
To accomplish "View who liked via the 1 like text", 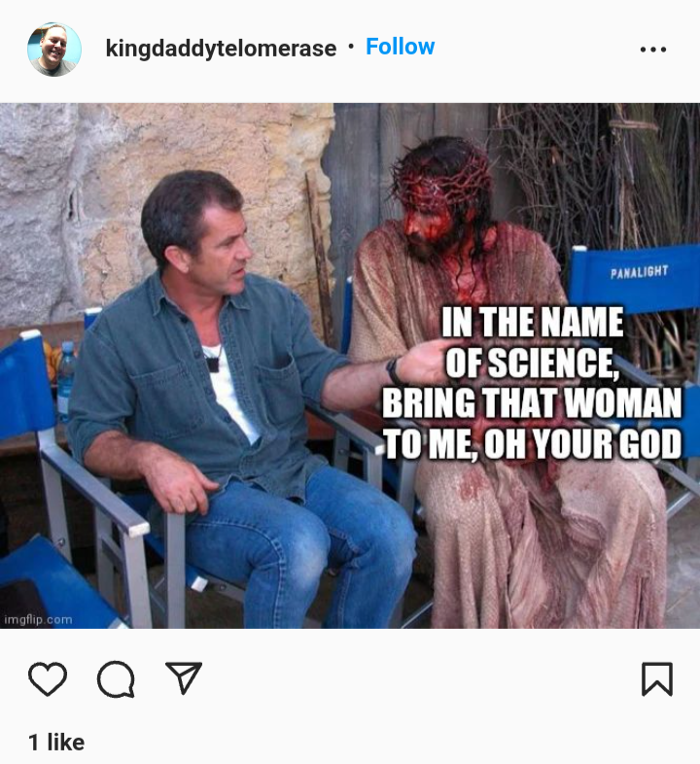I will coord(56,742).
